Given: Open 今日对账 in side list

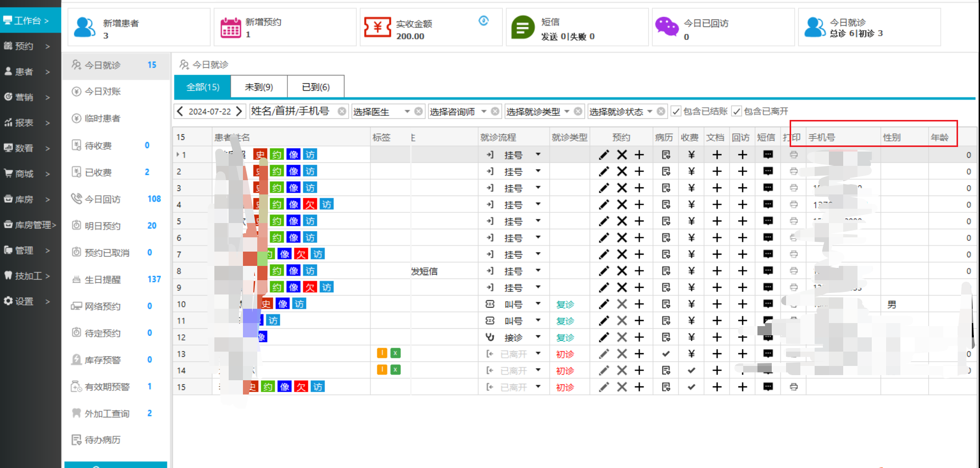Looking at the screenshot, I should 116,91.
